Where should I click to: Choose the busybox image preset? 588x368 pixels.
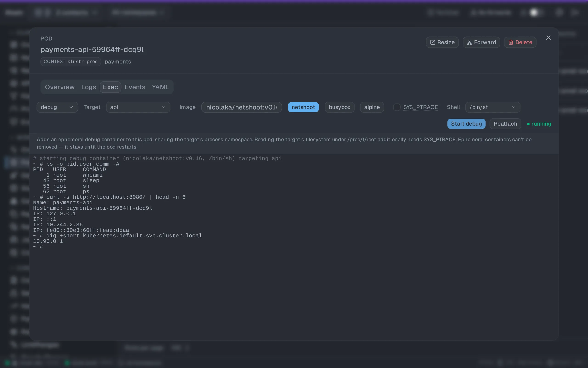tap(339, 107)
